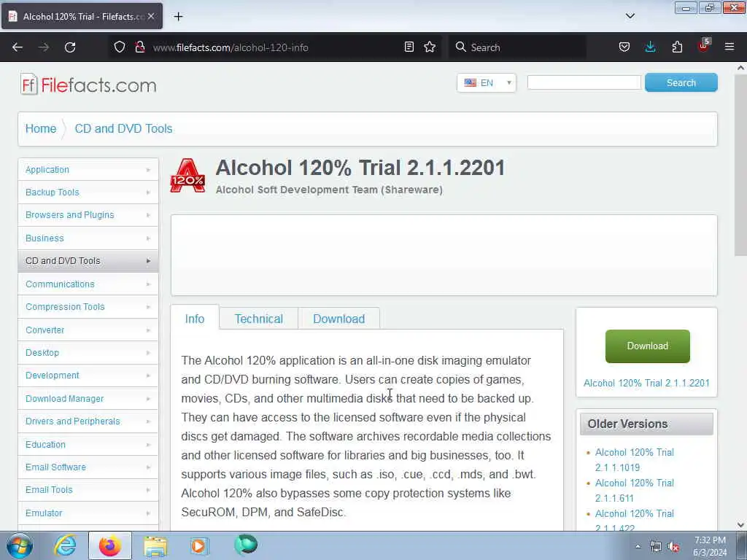Click the Alcohol 120% red logo image
The width and height of the screenshot is (747, 560).
tap(187, 176)
